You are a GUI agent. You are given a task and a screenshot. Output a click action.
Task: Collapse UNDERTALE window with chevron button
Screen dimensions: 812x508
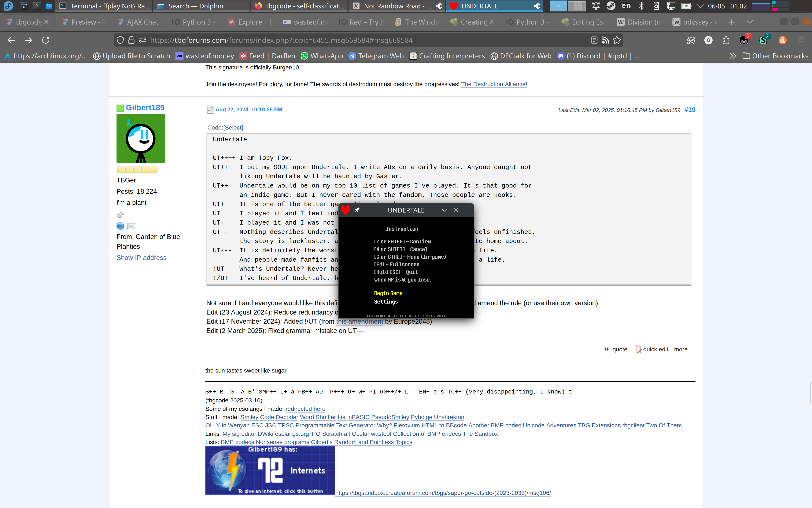(x=444, y=210)
